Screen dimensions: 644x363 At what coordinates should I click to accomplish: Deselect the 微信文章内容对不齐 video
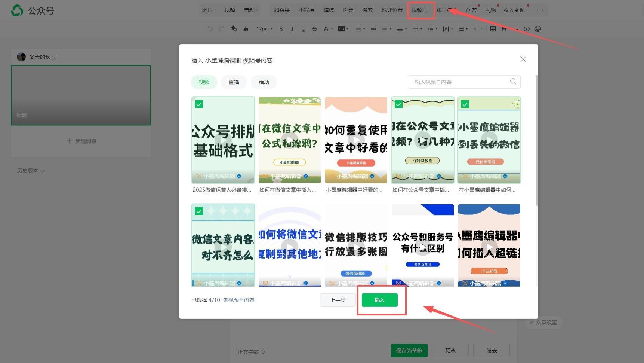[x=199, y=211]
